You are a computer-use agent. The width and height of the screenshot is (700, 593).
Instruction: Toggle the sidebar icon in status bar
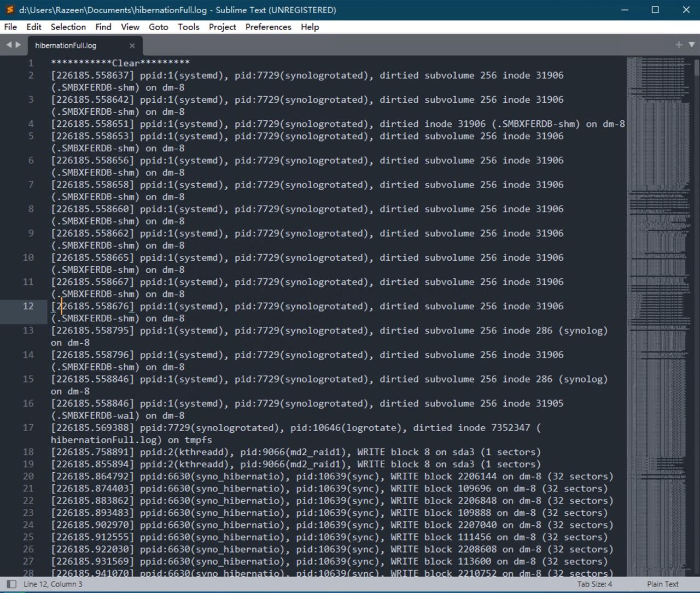11,584
